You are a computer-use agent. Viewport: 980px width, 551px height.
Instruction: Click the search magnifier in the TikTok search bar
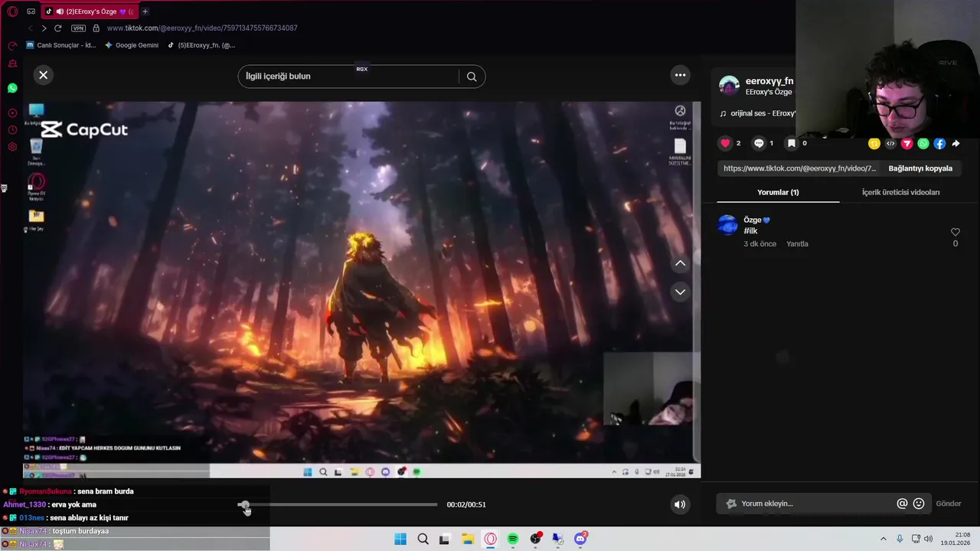[x=472, y=77]
